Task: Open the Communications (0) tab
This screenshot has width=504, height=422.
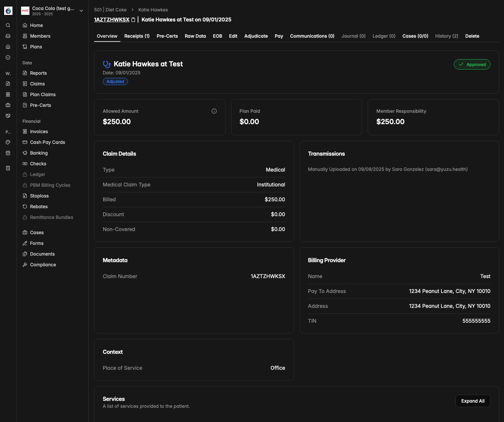Action: [312, 36]
